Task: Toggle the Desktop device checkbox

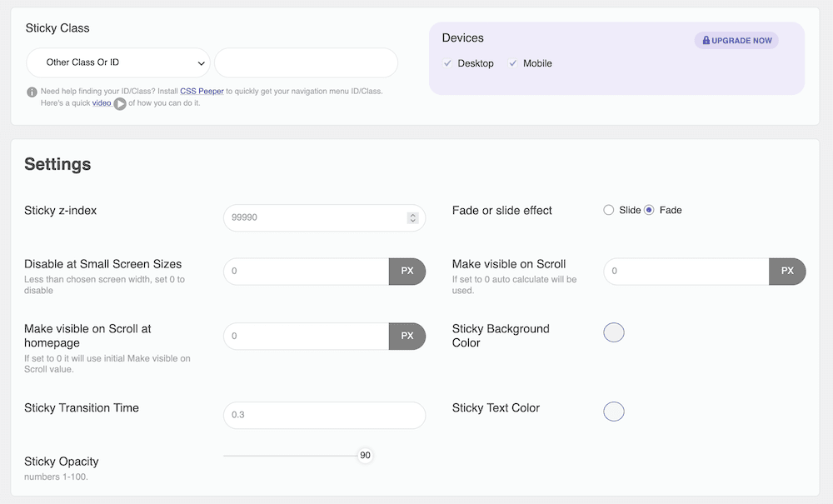Action: point(447,63)
